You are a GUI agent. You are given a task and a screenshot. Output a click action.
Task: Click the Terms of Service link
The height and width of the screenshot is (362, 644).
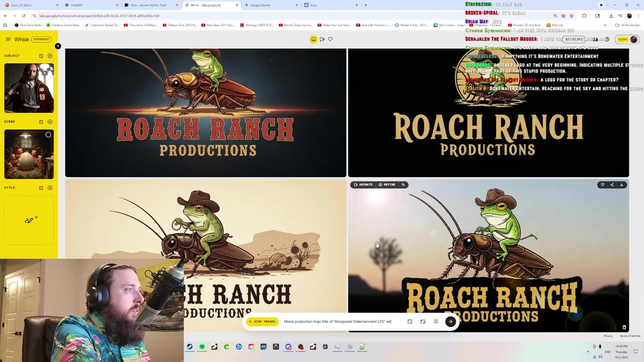click(630, 336)
